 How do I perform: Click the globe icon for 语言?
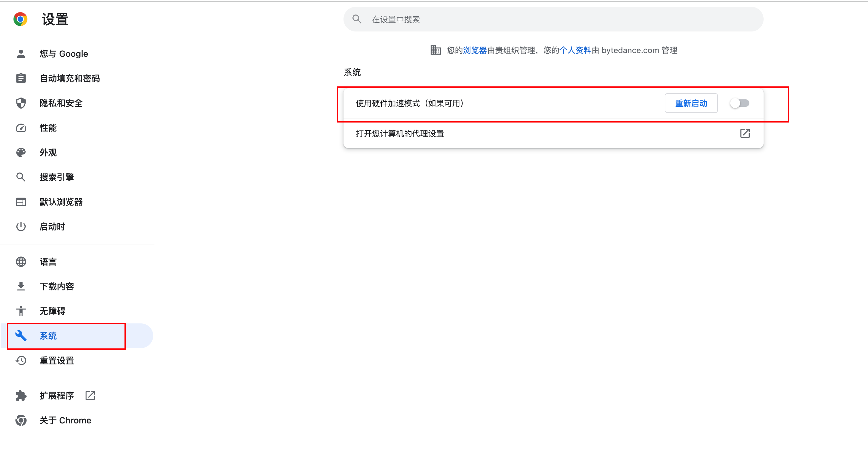[21, 262]
